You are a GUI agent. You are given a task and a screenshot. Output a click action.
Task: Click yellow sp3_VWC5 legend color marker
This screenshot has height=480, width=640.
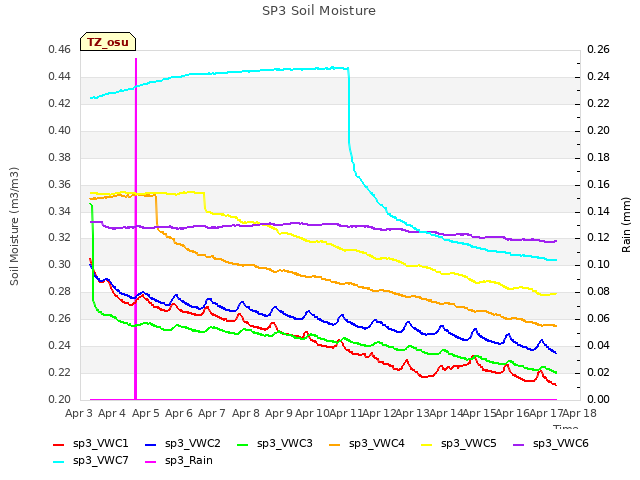427,445
